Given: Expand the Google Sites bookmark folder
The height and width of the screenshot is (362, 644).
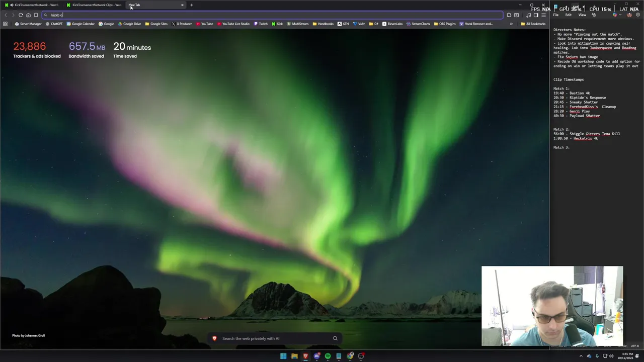Looking at the screenshot, I should 156,24.
